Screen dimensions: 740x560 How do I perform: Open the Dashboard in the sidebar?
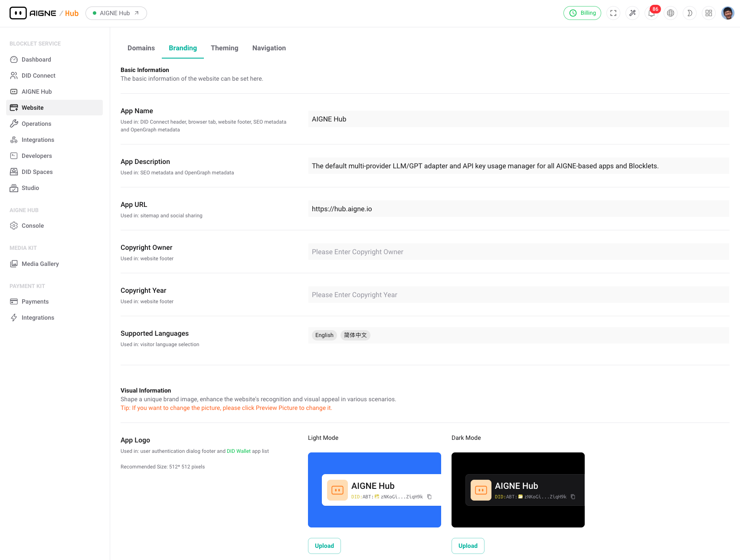(36, 59)
